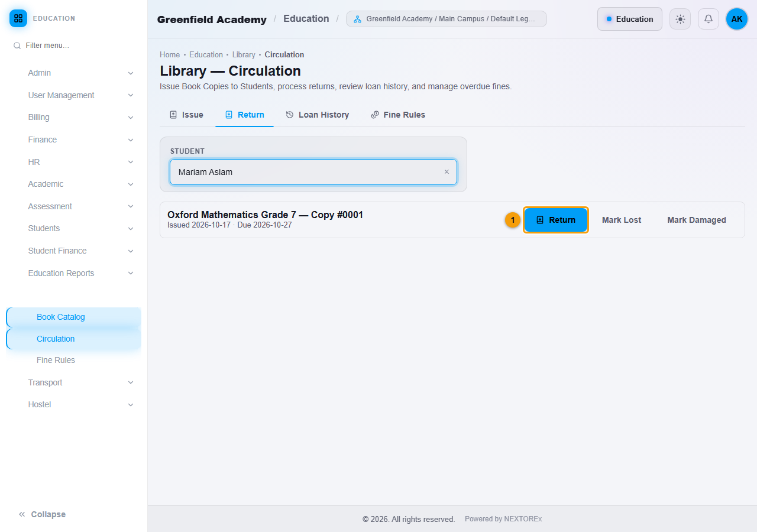Open the Education Reports sidebar menu

[x=74, y=273]
